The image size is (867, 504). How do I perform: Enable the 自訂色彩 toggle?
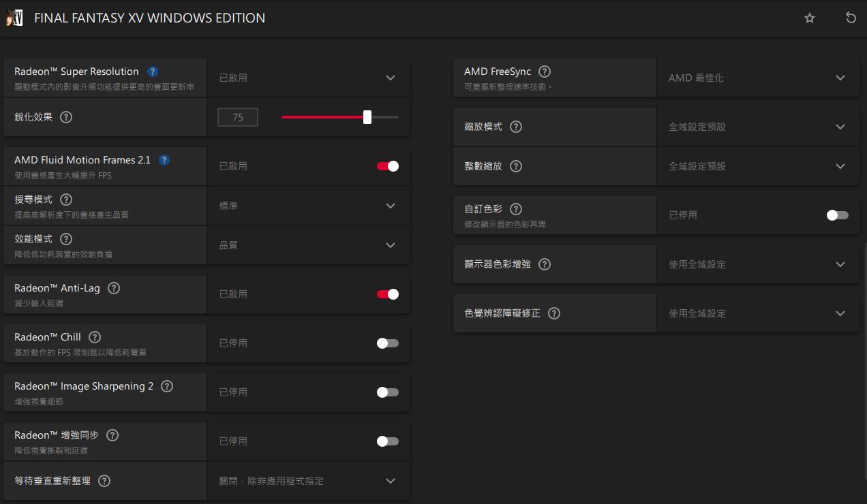(x=838, y=215)
